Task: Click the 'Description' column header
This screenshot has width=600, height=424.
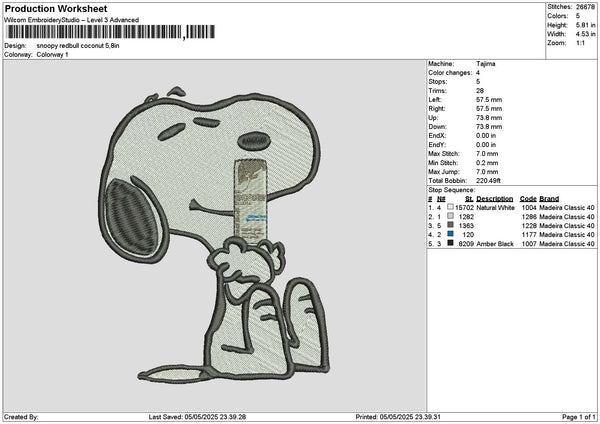Action: point(495,199)
